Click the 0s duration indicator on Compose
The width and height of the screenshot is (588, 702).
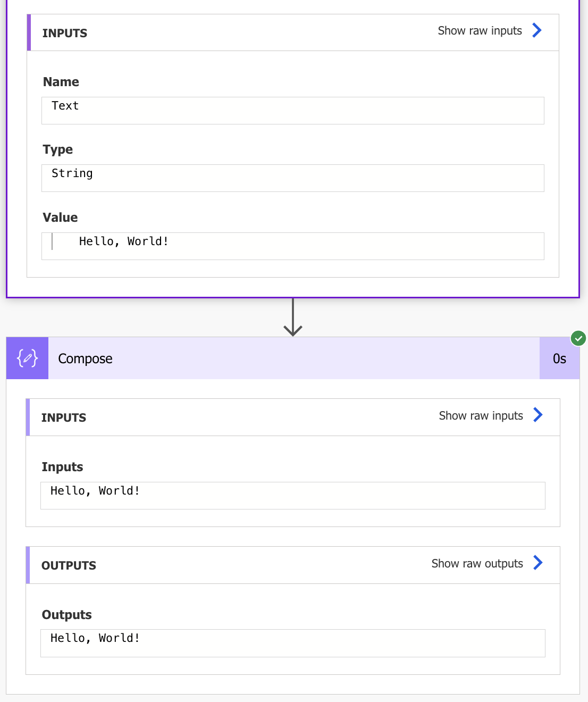tap(559, 358)
